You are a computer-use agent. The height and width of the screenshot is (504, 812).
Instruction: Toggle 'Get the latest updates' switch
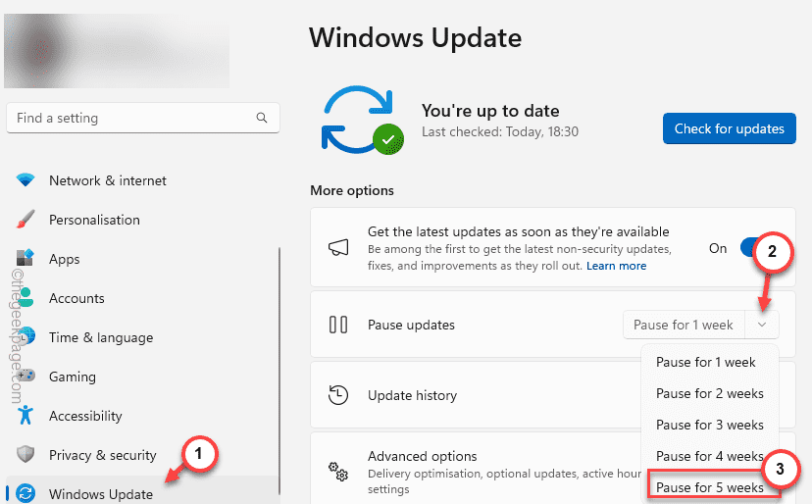click(759, 248)
